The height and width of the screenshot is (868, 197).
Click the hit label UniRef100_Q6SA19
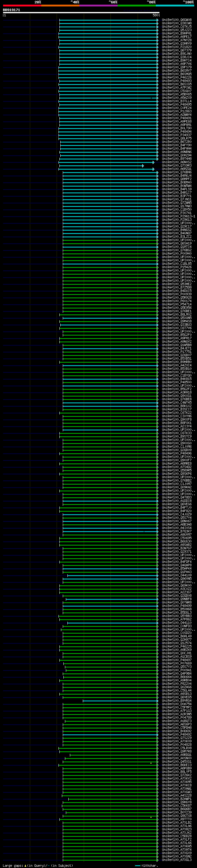[x=177, y=243]
